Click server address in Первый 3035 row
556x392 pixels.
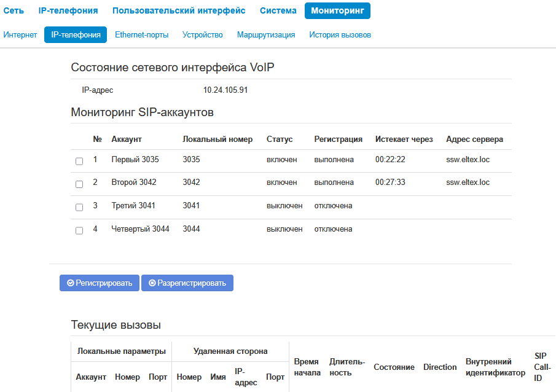(x=468, y=160)
